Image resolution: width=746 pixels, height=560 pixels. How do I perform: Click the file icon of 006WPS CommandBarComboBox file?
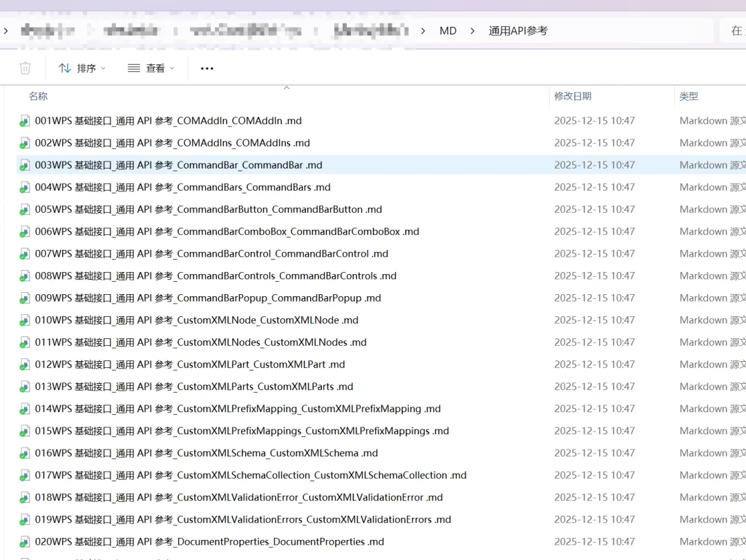(25, 232)
